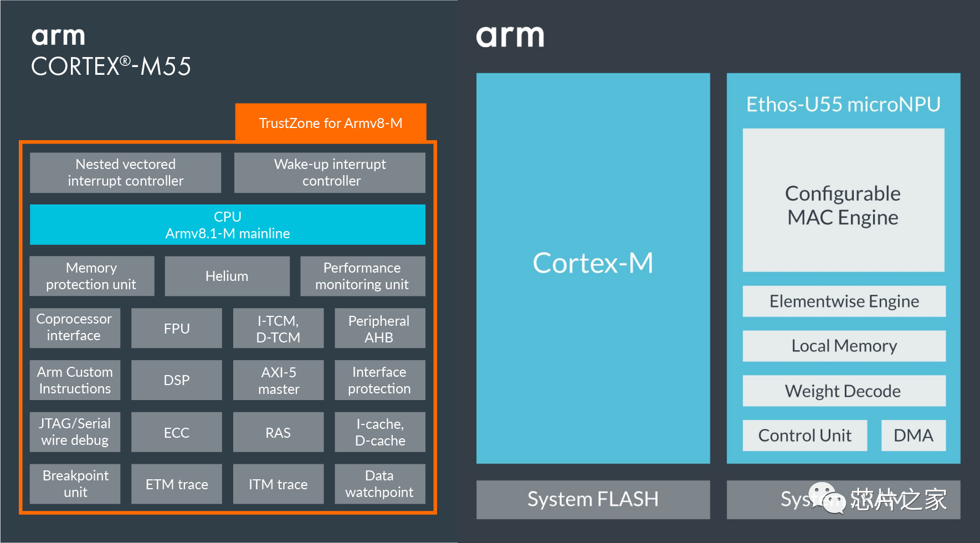Click arm logo above CORTEX-M55 title
Image resolution: width=980 pixels, height=543 pixels.
coord(58,36)
